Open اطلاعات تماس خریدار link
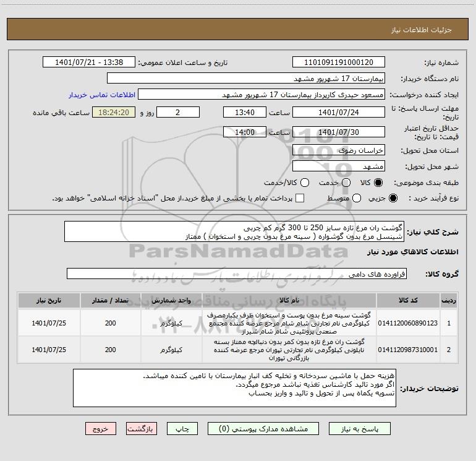 (x=102, y=95)
